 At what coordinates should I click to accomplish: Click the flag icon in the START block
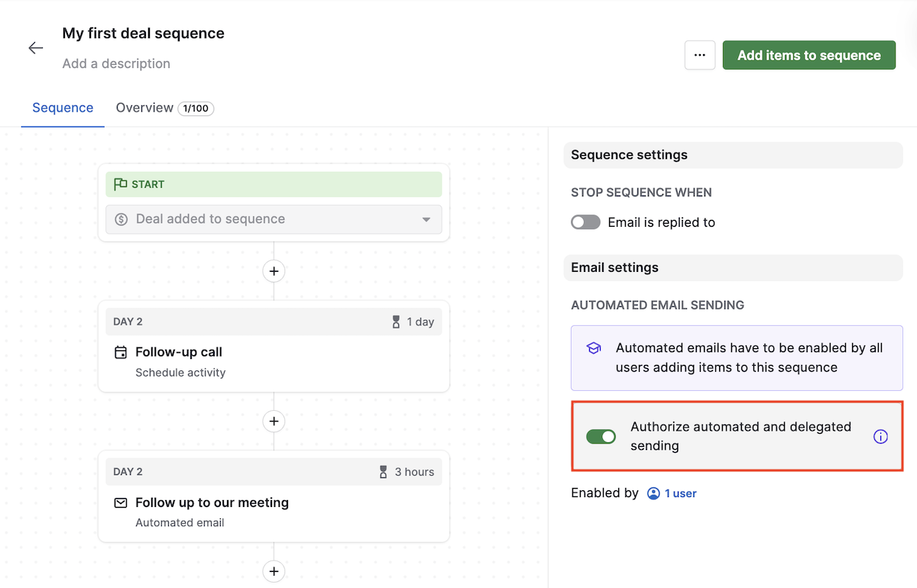pyautogui.click(x=121, y=184)
